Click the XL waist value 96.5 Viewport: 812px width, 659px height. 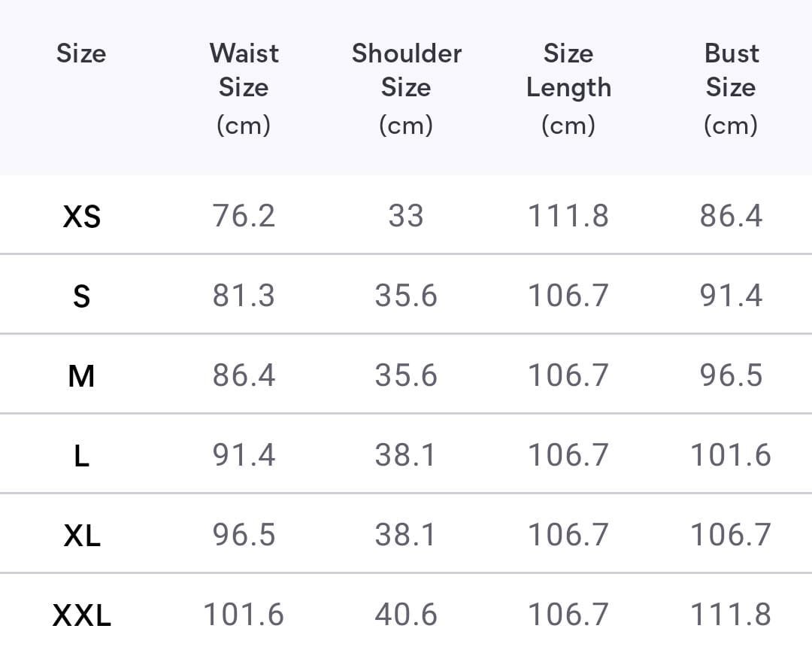[x=244, y=535]
